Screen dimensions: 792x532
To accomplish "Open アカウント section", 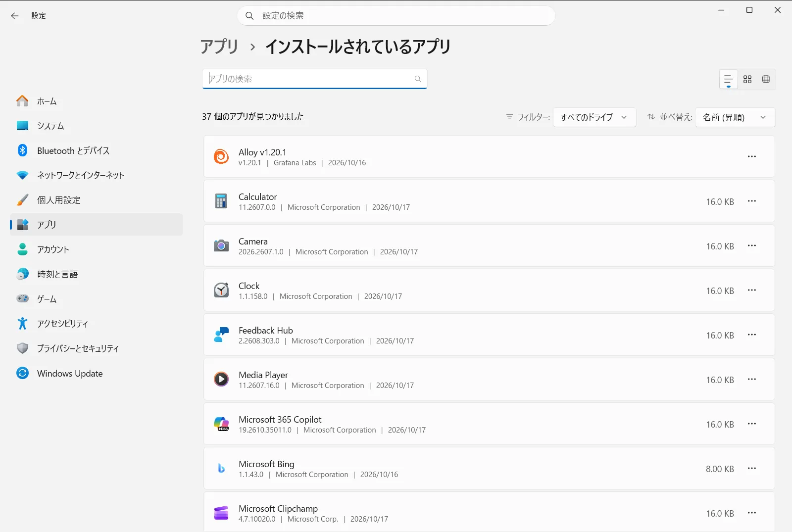I will [97, 249].
